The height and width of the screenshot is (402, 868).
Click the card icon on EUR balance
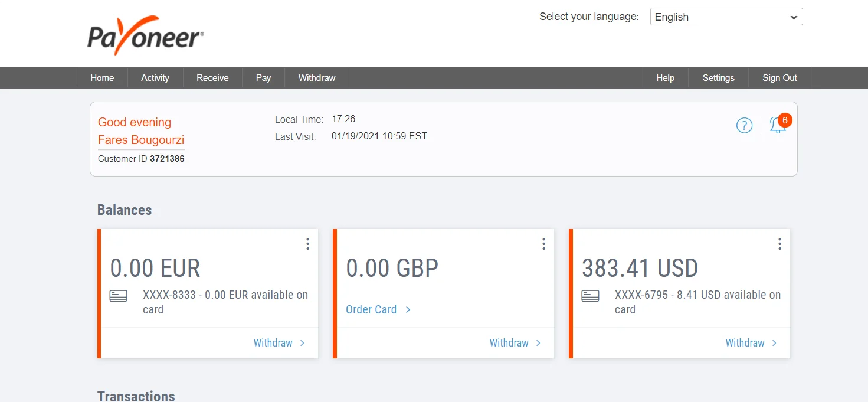pos(119,296)
